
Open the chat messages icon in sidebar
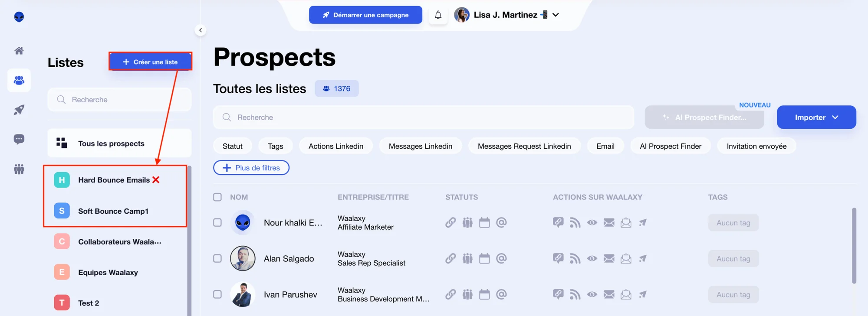[x=19, y=139]
